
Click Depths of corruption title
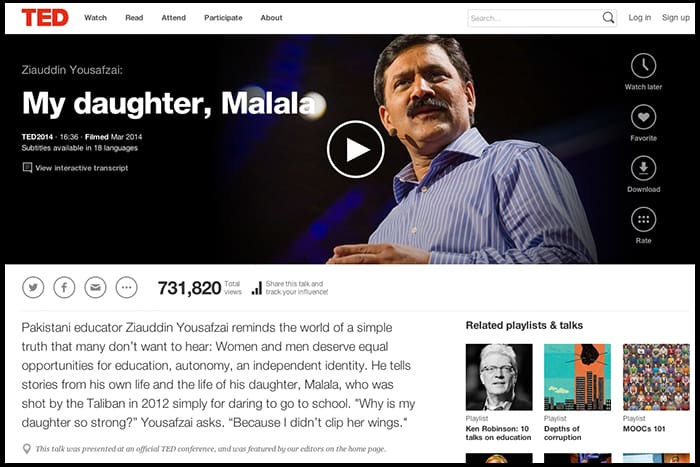coord(562,433)
